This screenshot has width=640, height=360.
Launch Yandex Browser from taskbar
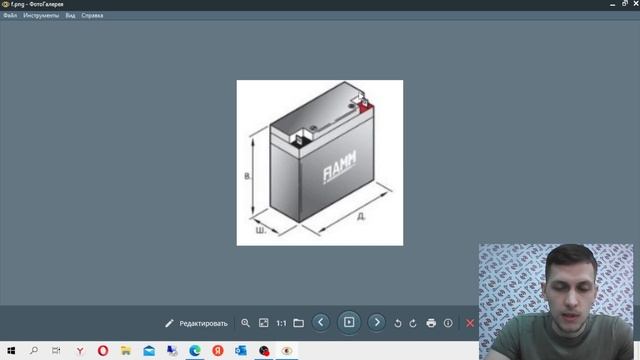coord(80,351)
